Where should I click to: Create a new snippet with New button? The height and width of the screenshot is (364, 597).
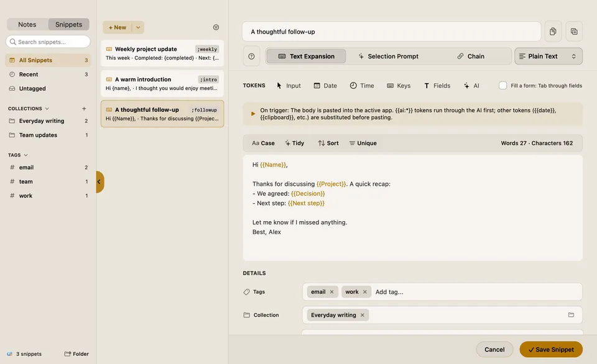(x=118, y=27)
